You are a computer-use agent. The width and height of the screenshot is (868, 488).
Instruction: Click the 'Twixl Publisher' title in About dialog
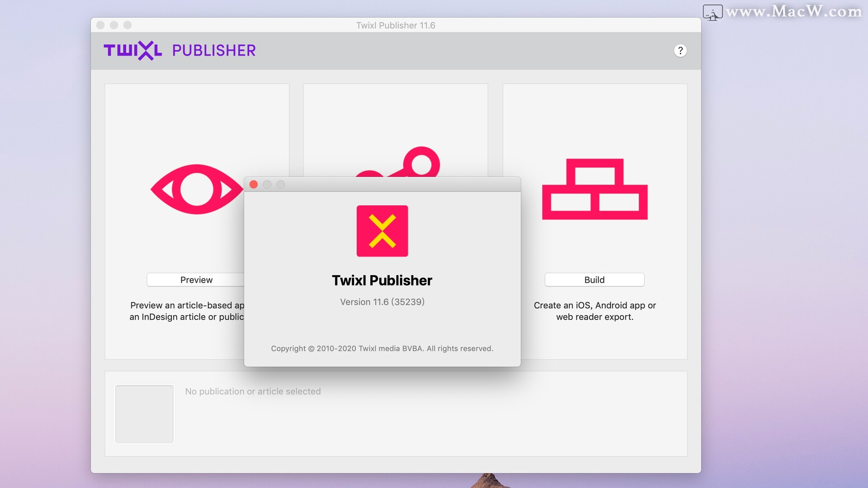382,280
